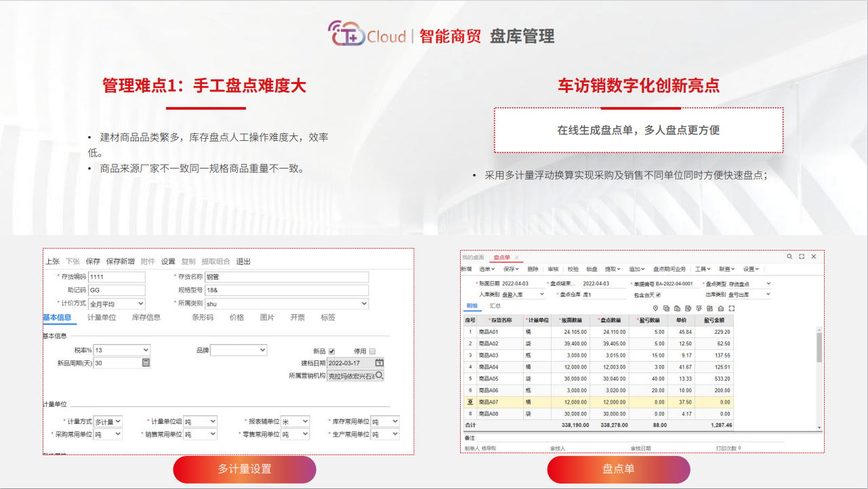Viewport: 868px width, 489px height.
Task: Open the 销售常用单位 dropdown
Action: pos(200,434)
